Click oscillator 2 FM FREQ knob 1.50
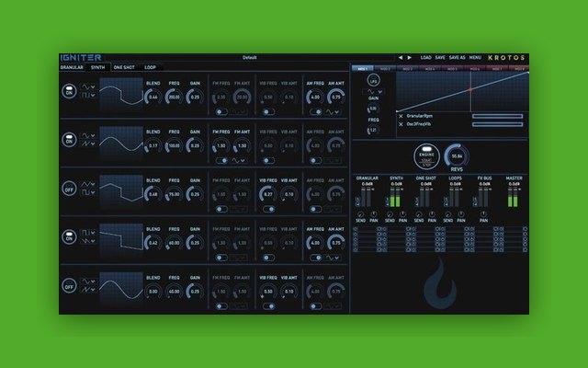The image size is (588, 368). 221,145
